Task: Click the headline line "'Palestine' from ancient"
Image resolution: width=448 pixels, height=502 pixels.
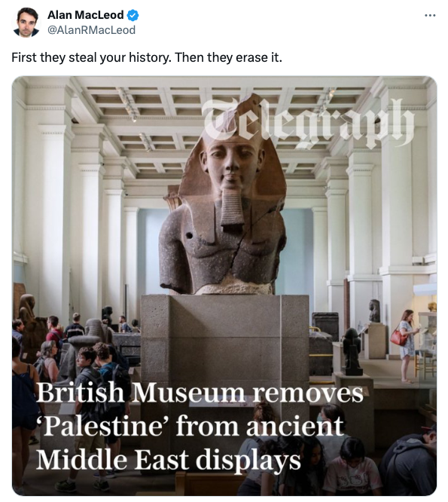Action: tap(190, 427)
